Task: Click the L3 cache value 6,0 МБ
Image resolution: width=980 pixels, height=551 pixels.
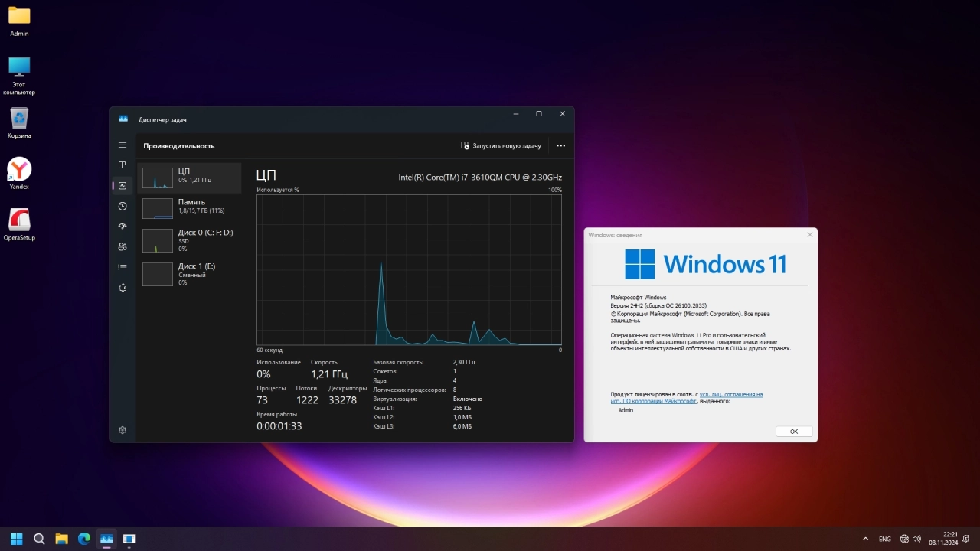Action: [x=462, y=426]
